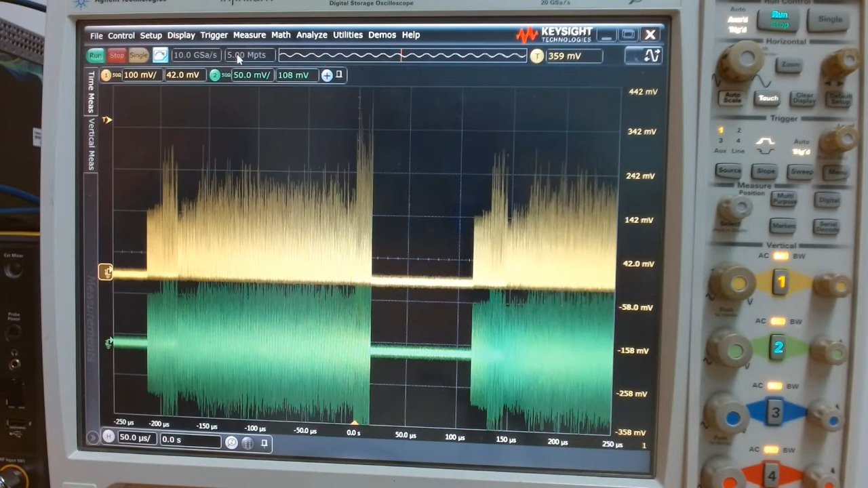Open the Setup menu
The width and height of the screenshot is (868, 488).
pyautogui.click(x=151, y=35)
